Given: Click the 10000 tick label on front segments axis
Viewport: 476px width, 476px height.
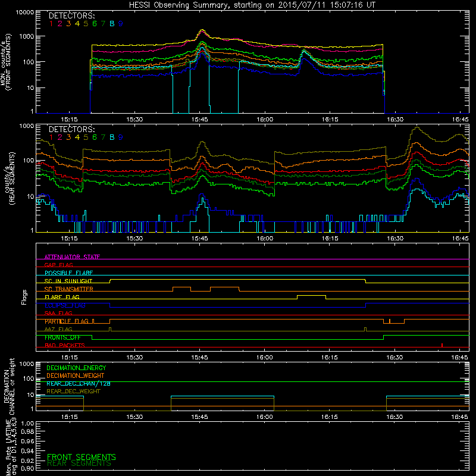Looking at the screenshot, I should pyautogui.click(x=25, y=12).
